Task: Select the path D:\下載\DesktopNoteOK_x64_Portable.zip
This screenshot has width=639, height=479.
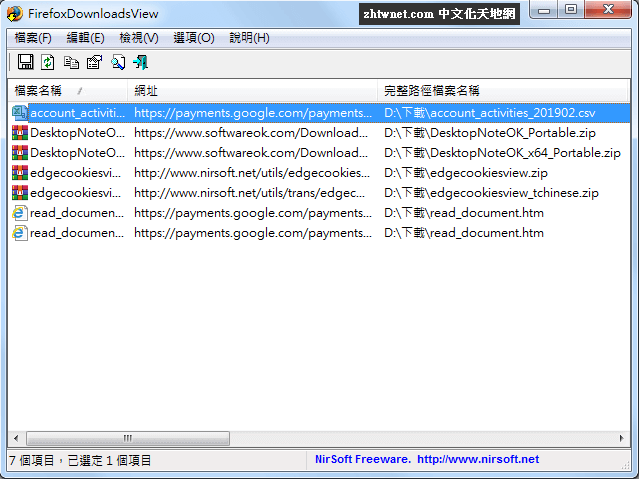Action: click(x=502, y=153)
